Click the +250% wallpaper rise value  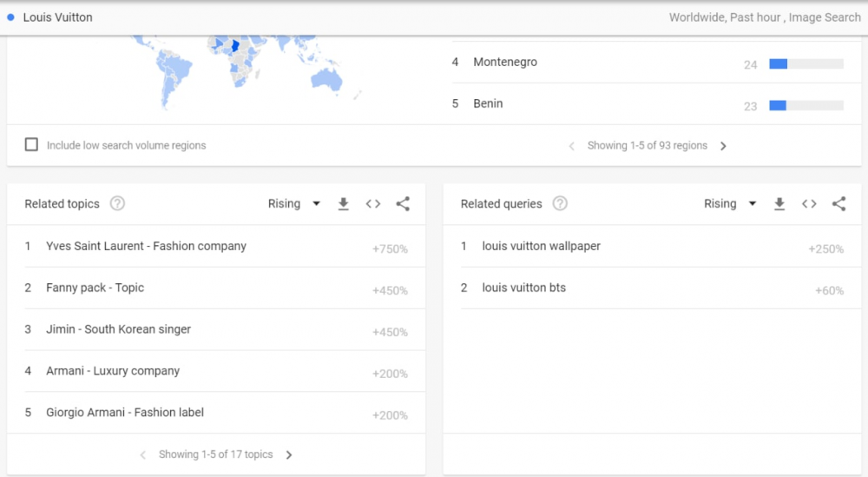[826, 249]
